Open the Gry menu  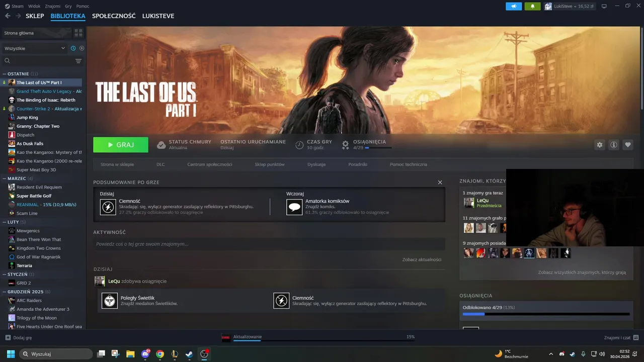(68, 6)
